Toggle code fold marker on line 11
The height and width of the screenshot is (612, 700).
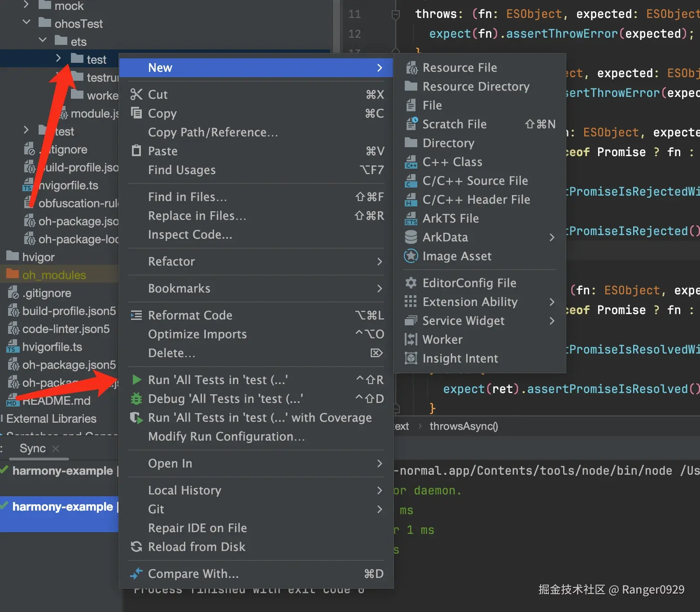[x=396, y=14]
